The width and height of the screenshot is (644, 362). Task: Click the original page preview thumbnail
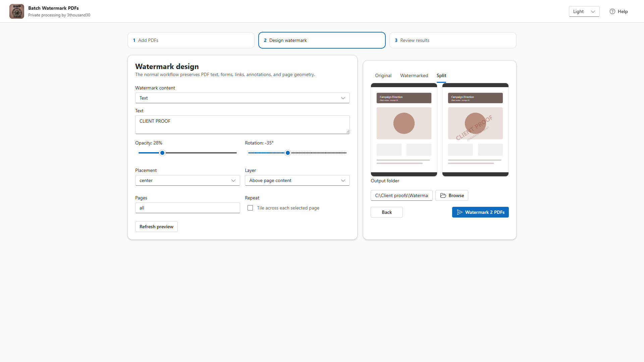point(404,130)
